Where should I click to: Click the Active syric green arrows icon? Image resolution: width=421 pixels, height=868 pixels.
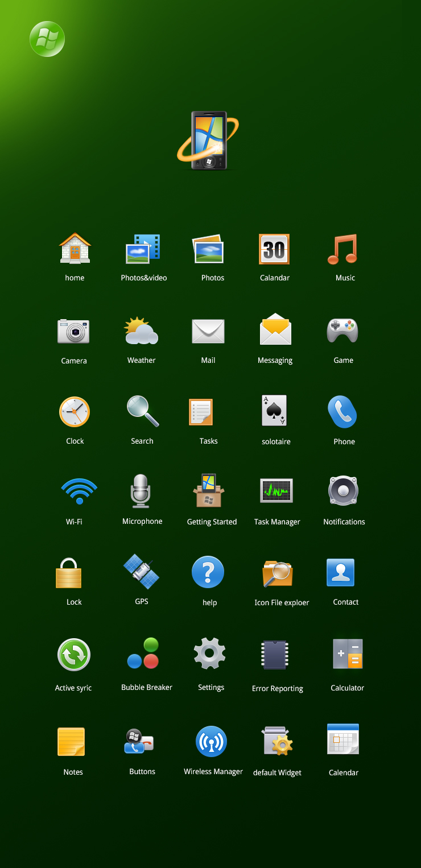click(74, 655)
